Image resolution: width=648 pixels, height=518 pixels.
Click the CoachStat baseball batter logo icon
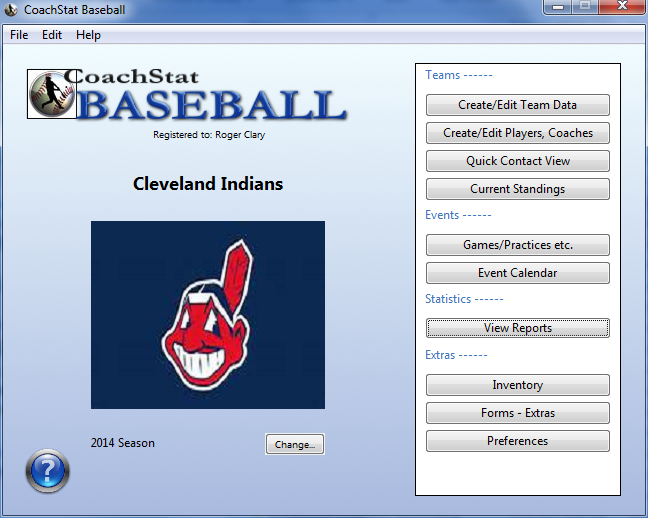[52, 94]
